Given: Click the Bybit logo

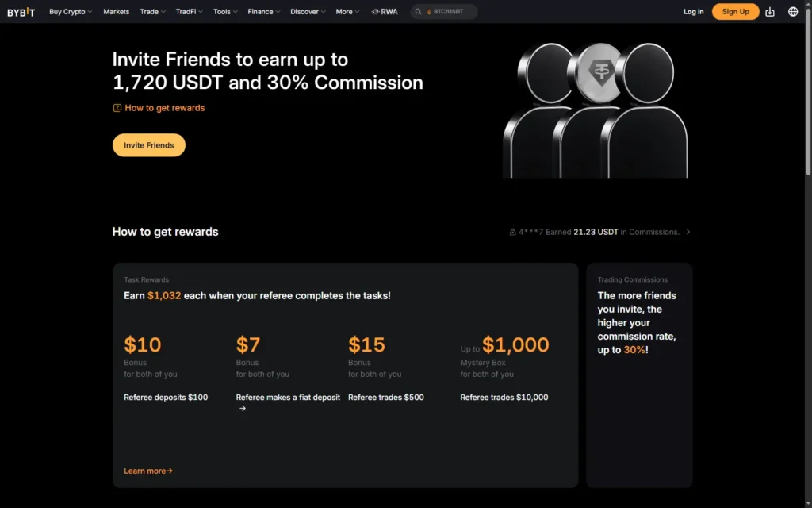Looking at the screenshot, I should click(21, 11).
